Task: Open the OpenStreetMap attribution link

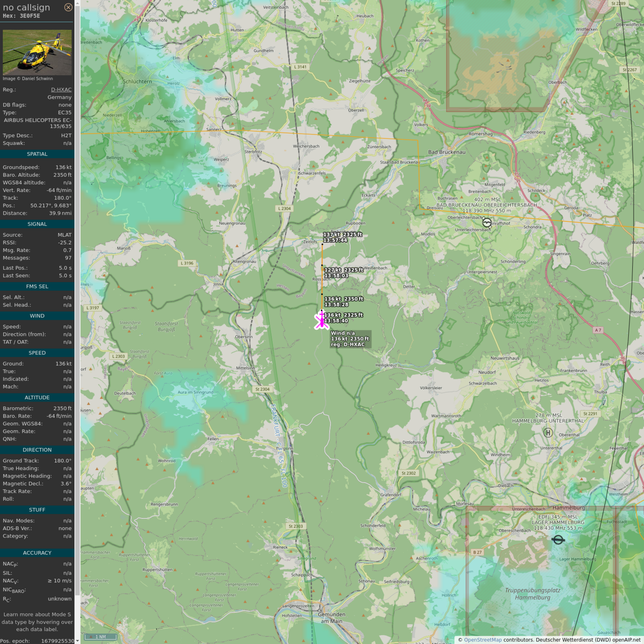Action: [x=483, y=640]
